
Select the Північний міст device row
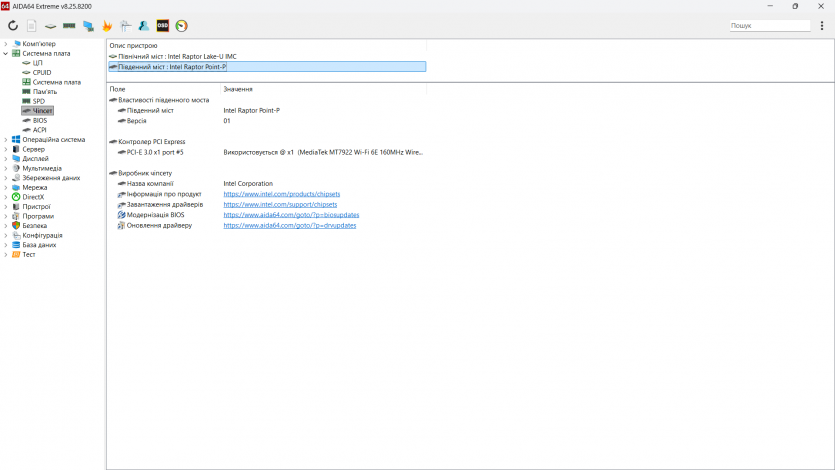pyautogui.click(x=177, y=57)
